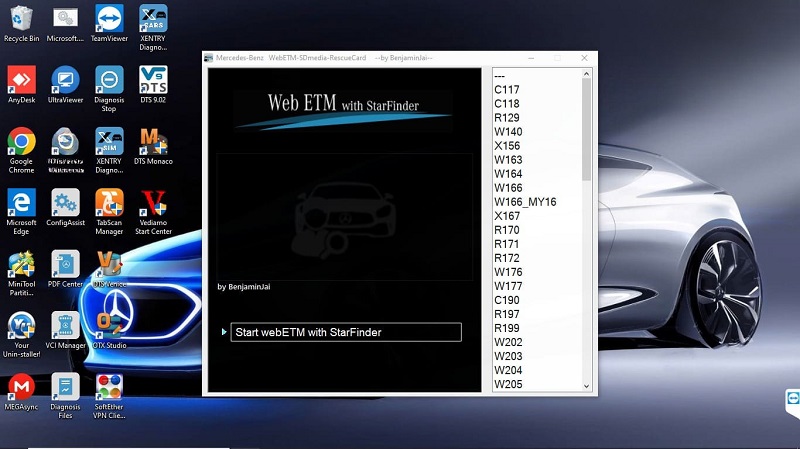Select W166_MY16 list entry
Viewport: 800px width, 449px height.
pyautogui.click(x=525, y=202)
